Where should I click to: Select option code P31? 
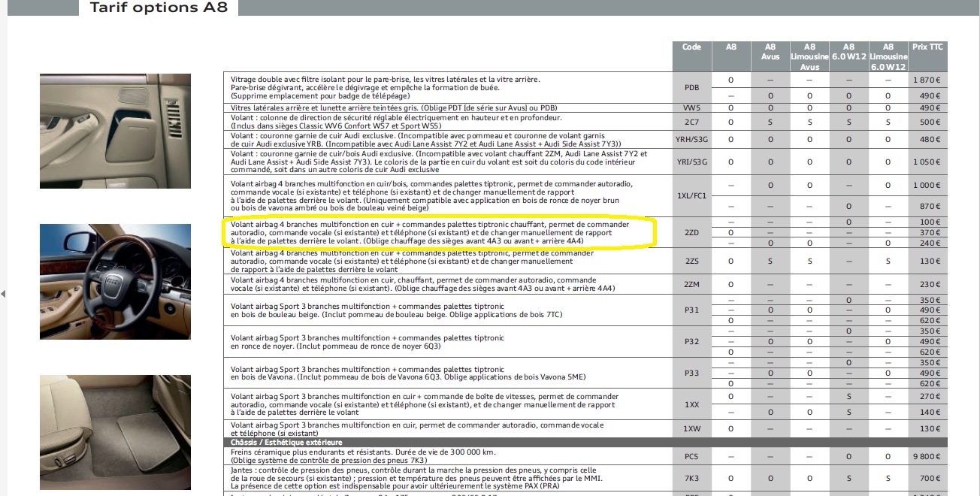[691, 310]
